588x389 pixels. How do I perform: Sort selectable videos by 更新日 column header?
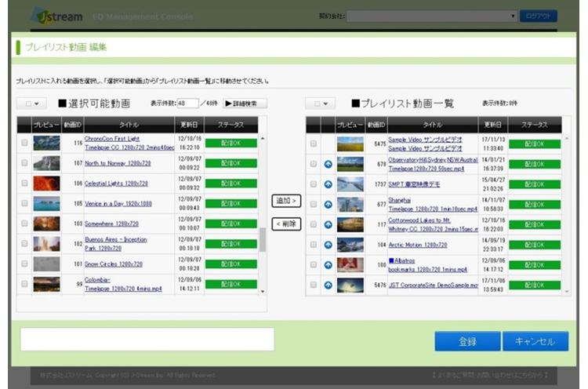(x=190, y=125)
